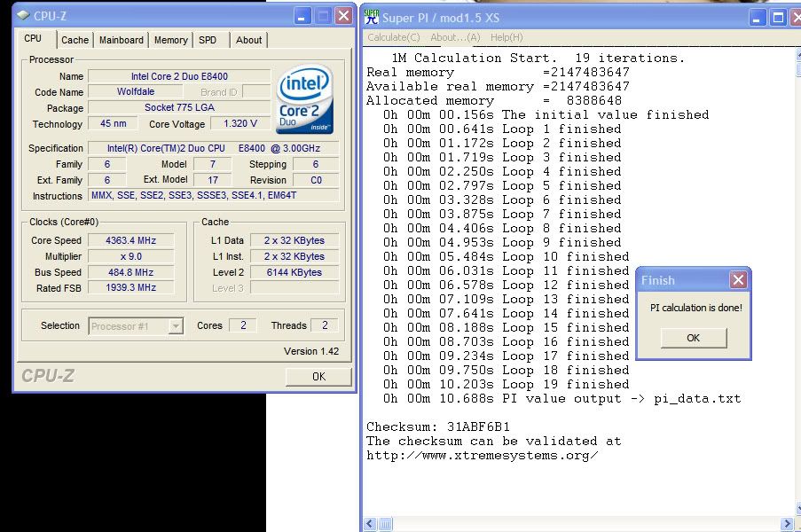Minimize the CPU-Z window

point(303,16)
